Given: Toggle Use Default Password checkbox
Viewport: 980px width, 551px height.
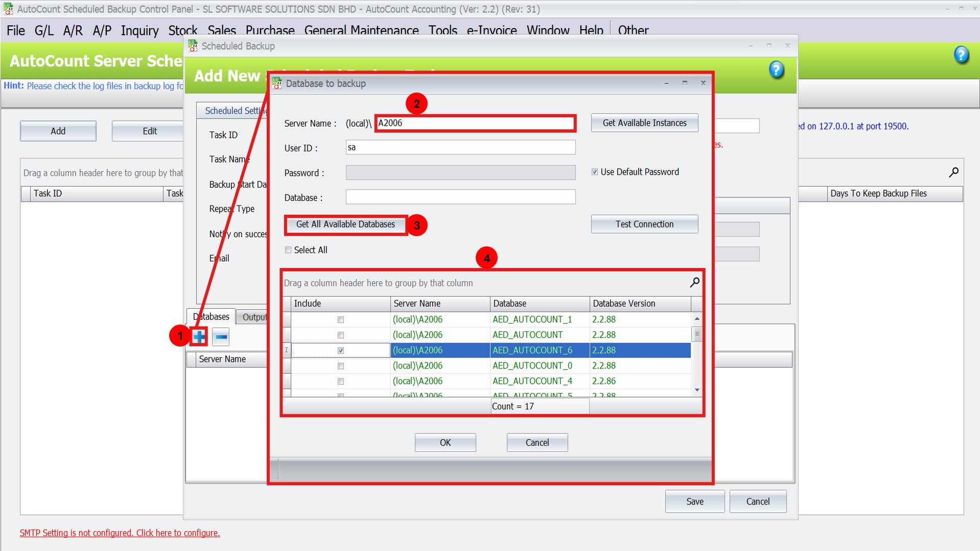Looking at the screenshot, I should tap(595, 172).
